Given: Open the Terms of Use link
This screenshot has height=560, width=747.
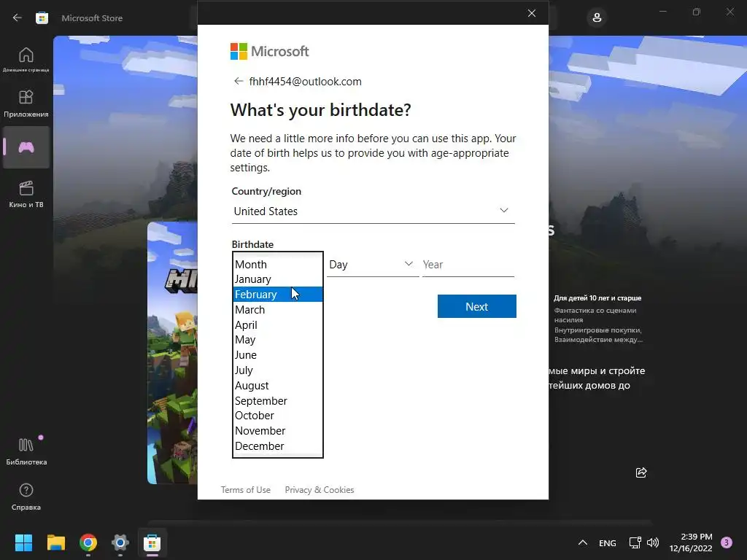Looking at the screenshot, I should 245,489.
